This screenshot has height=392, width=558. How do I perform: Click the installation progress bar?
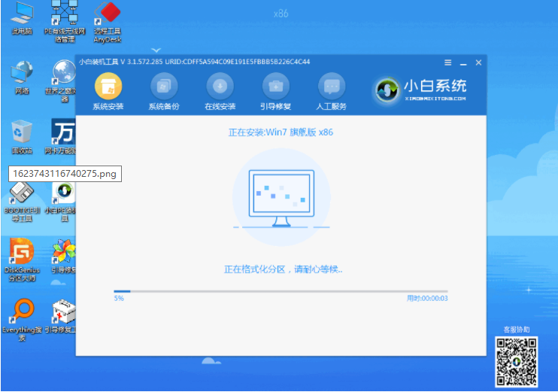(x=281, y=291)
